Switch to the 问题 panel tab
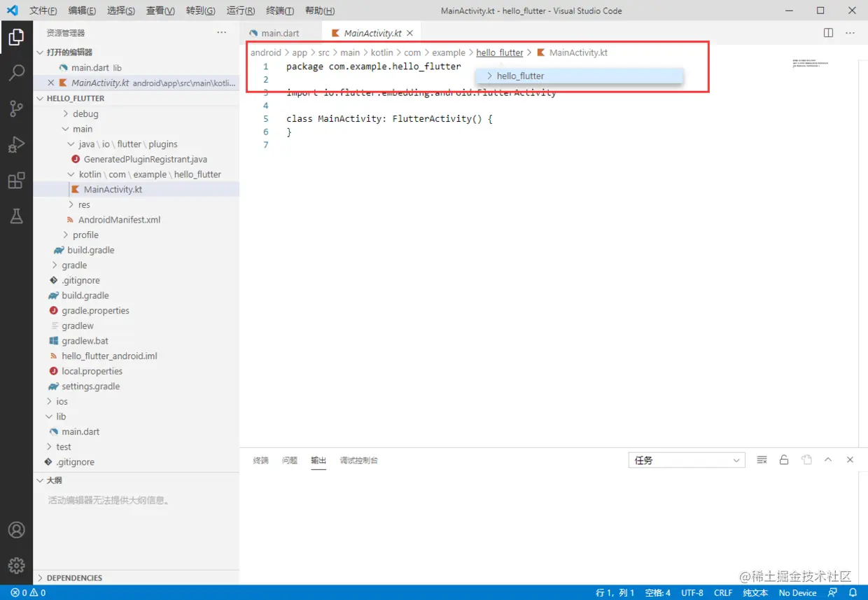This screenshot has width=868, height=600. coord(290,461)
